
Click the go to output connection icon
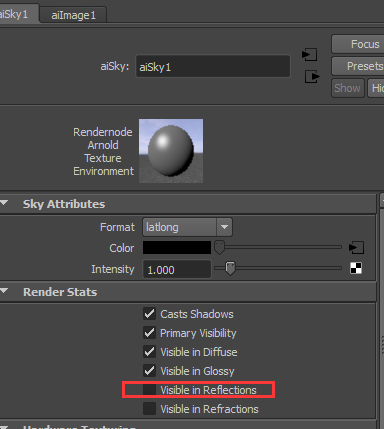click(x=312, y=77)
